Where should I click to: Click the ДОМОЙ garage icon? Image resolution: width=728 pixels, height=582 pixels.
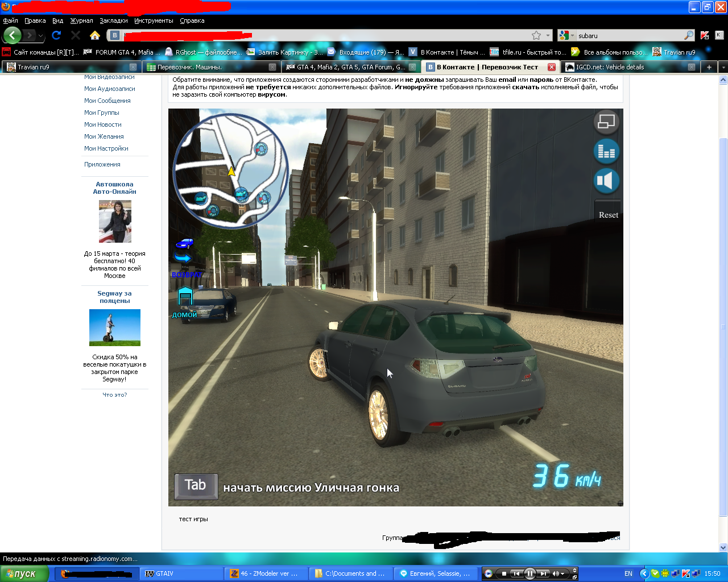[185, 302]
